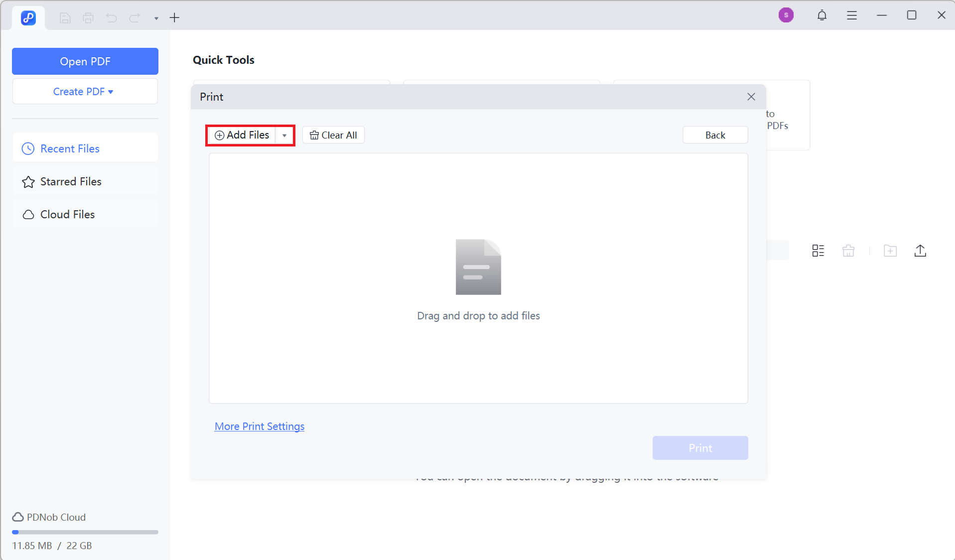Click the upload/share icon
This screenshot has height=560, width=955.
click(x=921, y=251)
